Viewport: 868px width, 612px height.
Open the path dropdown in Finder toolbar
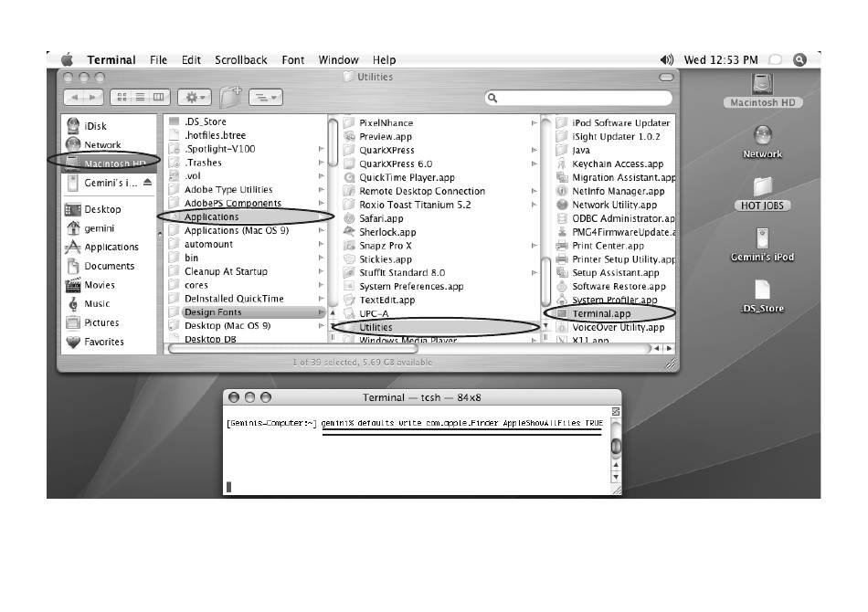(266, 98)
